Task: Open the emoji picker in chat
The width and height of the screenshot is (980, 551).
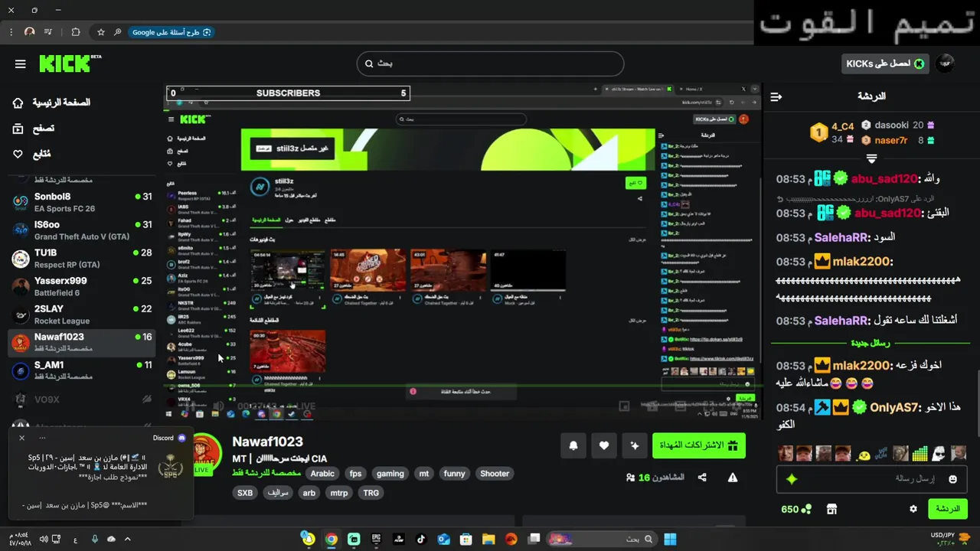Action: 952,479
